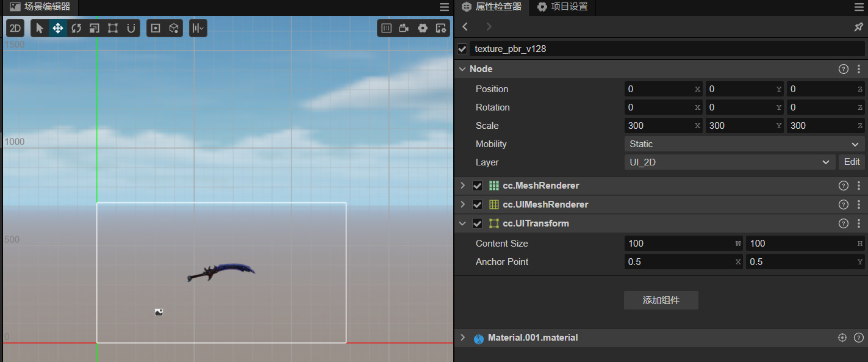Image resolution: width=868 pixels, height=362 pixels.
Task: Edit Scale Y field
Action: [745, 126]
